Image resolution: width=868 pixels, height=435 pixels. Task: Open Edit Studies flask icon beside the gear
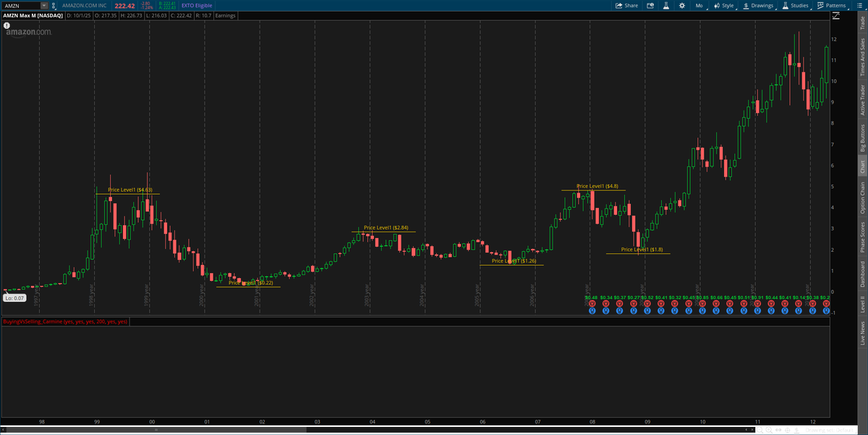[665, 5]
